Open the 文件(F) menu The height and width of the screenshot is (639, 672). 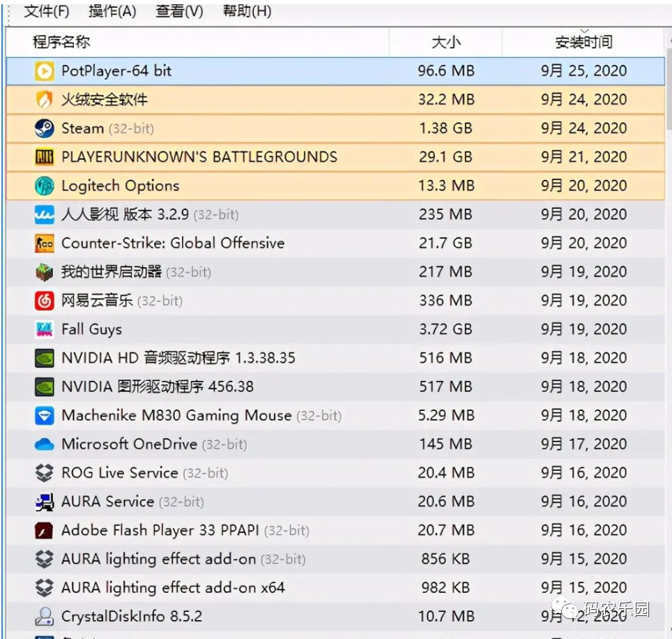[x=46, y=11]
